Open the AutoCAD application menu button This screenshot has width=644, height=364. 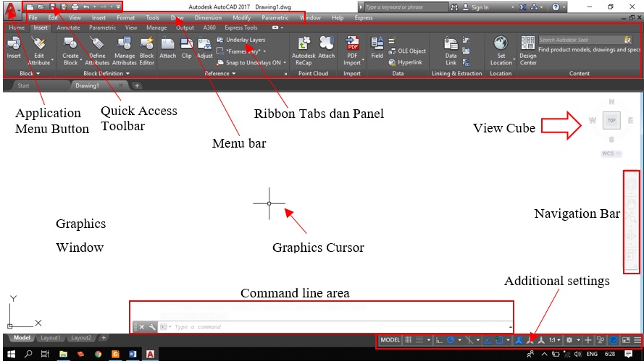(12, 11)
